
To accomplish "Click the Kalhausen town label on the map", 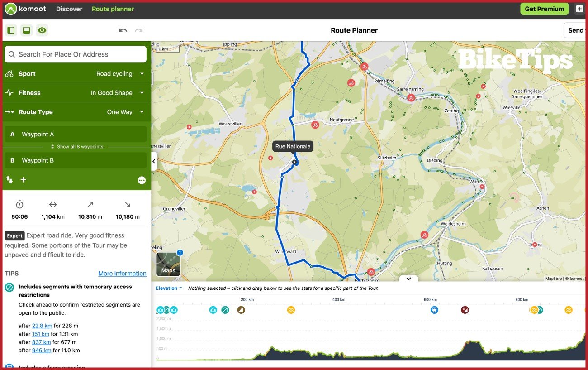I will (493, 268).
